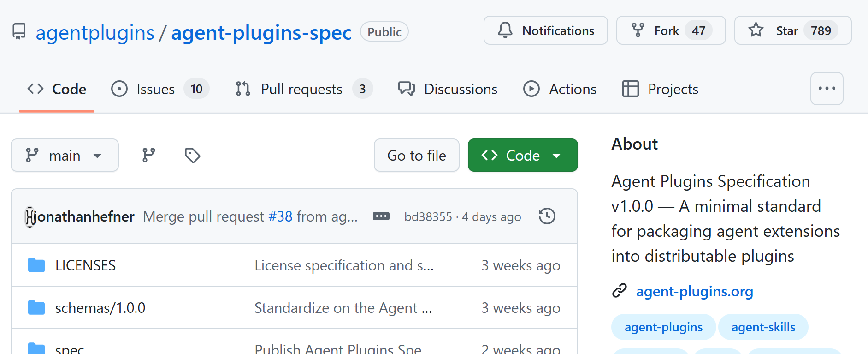
Task: Open the License specification commit message
Action: tap(344, 265)
